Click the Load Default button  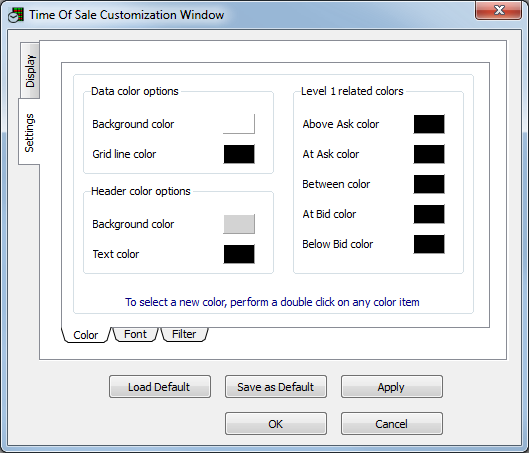[160, 387]
